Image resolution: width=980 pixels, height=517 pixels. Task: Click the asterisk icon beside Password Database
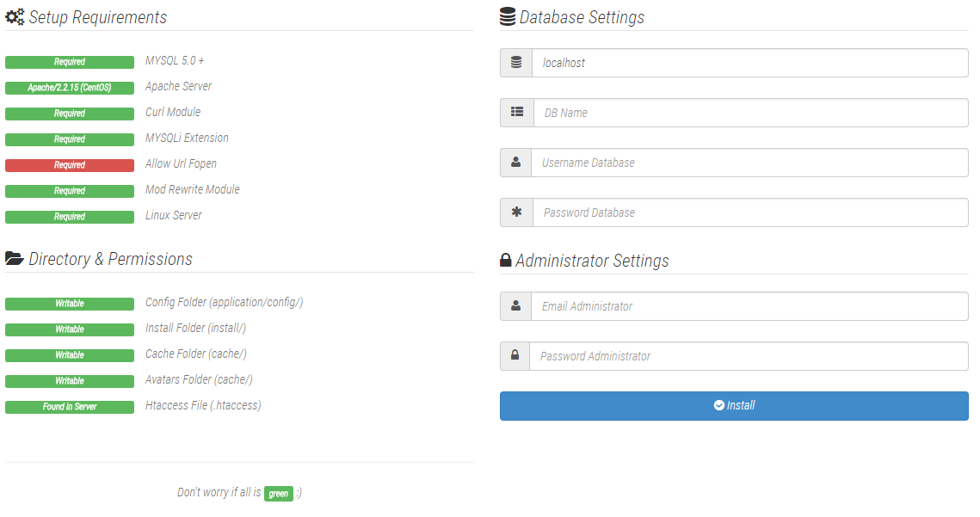[x=516, y=212]
